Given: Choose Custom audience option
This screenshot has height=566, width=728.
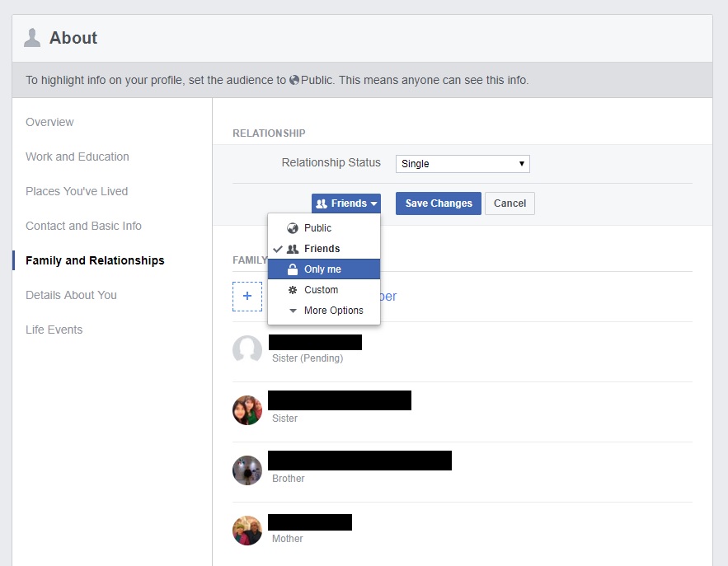Looking at the screenshot, I should pos(324,290).
